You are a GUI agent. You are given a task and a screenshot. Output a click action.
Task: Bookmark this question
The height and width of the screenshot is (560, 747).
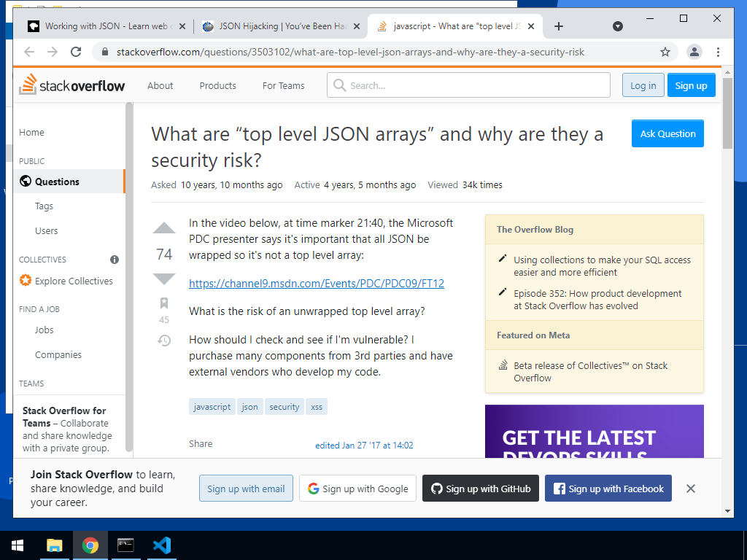pyautogui.click(x=164, y=303)
